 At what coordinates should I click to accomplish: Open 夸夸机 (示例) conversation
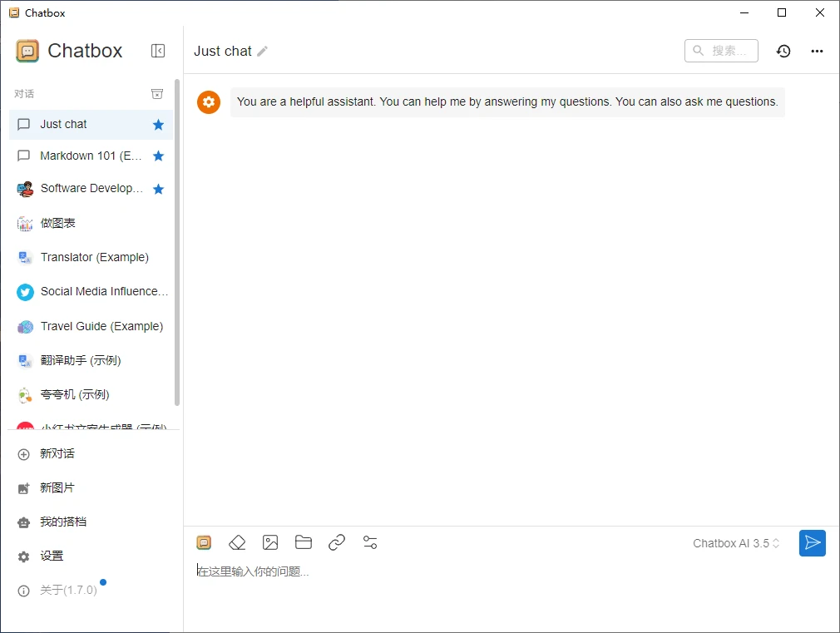point(91,395)
